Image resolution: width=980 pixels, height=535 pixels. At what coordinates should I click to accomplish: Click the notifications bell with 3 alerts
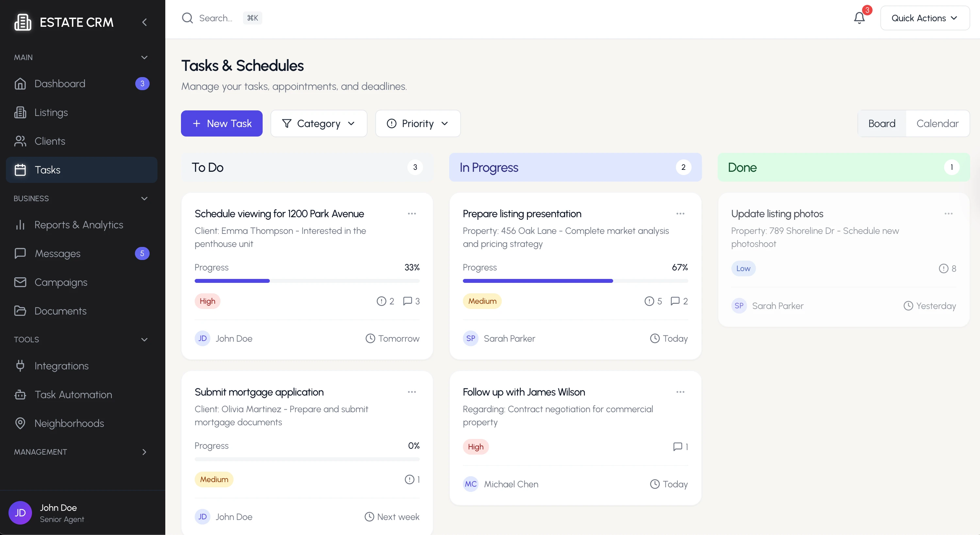(x=859, y=18)
